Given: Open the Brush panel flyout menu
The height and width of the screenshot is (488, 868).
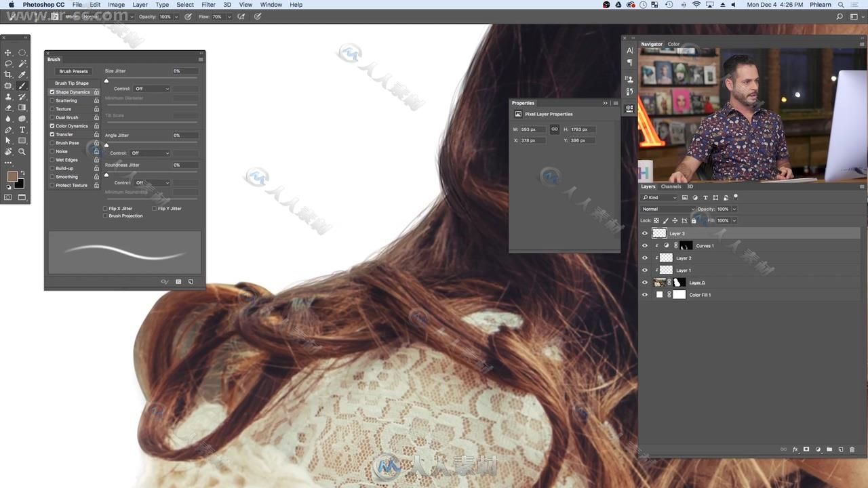Looking at the screenshot, I should pos(200,59).
